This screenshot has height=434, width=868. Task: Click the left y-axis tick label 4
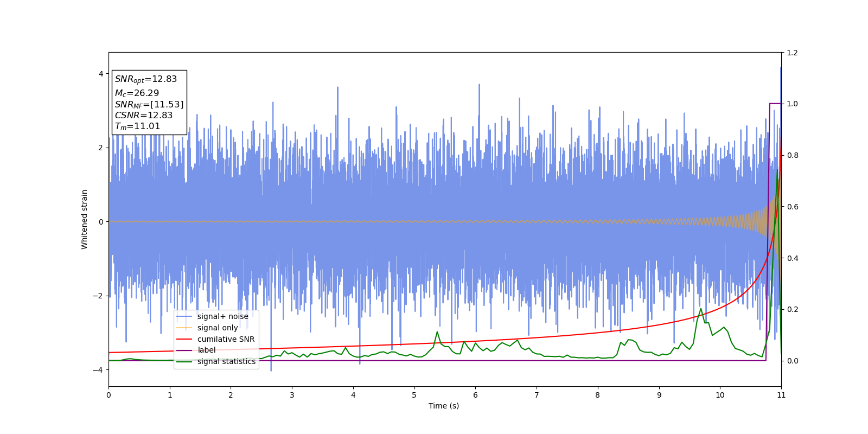(101, 74)
